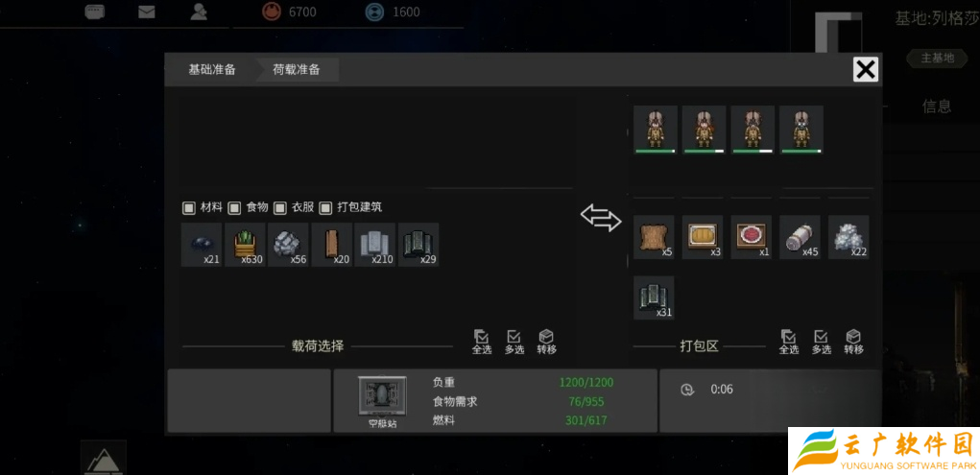Select the silver ore pile x22
Image resolution: width=980 pixels, height=475 pixels.
(x=849, y=238)
